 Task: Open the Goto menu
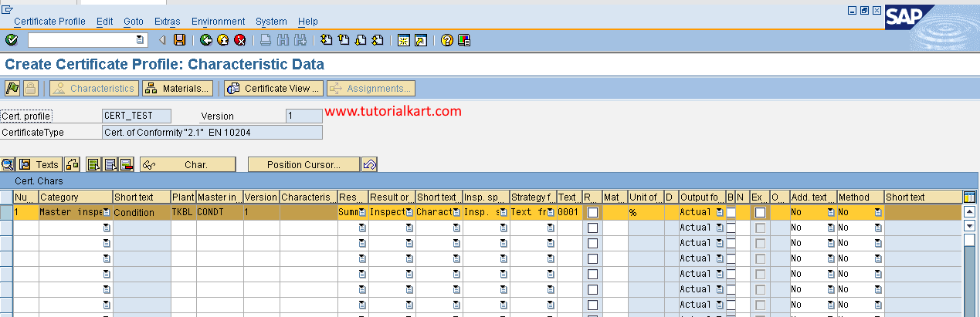(x=134, y=22)
